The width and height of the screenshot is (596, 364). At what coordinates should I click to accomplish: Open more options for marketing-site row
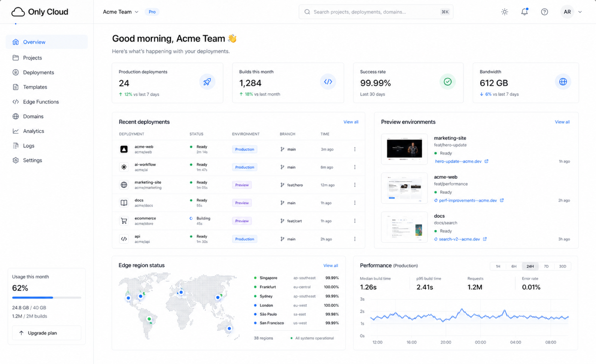[355, 185]
